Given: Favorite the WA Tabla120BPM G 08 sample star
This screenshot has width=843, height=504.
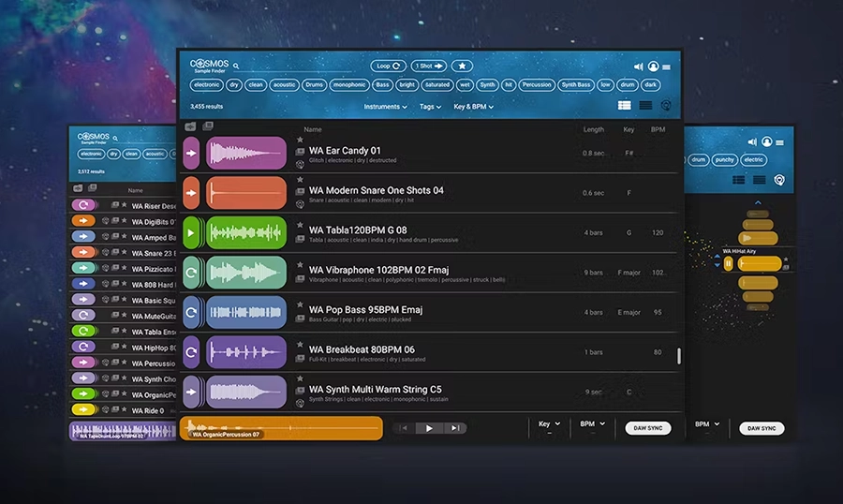Looking at the screenshot, I should coord(300,226).
